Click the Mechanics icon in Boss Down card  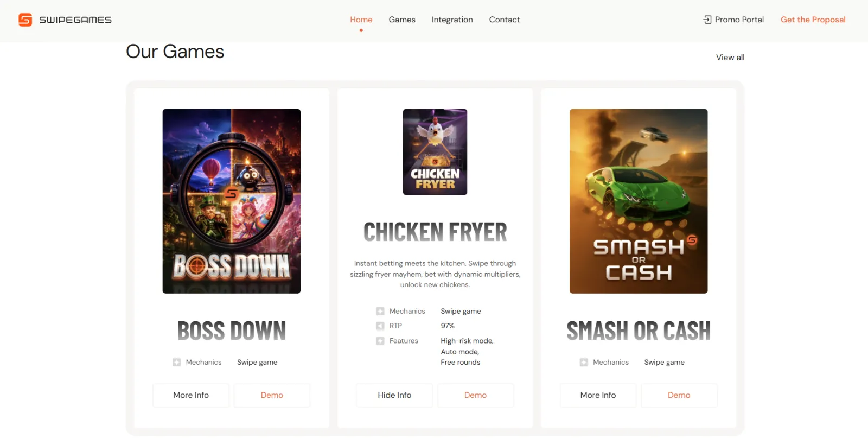(176, 362)
